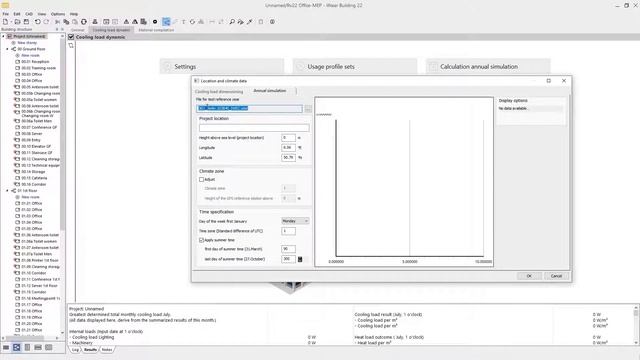The width and height of the screenshot is (640, 360).
Task: Click the first view icon in bottom-left panel bar
Action: (6, 347)
